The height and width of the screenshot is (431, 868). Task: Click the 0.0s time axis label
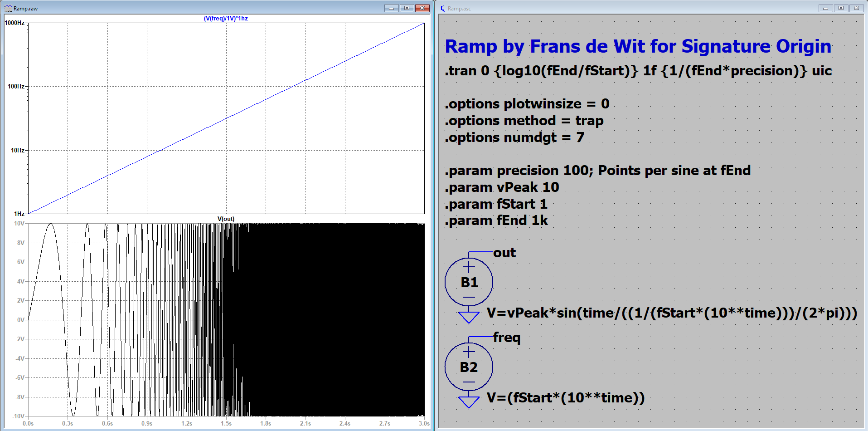click(28, 423)
